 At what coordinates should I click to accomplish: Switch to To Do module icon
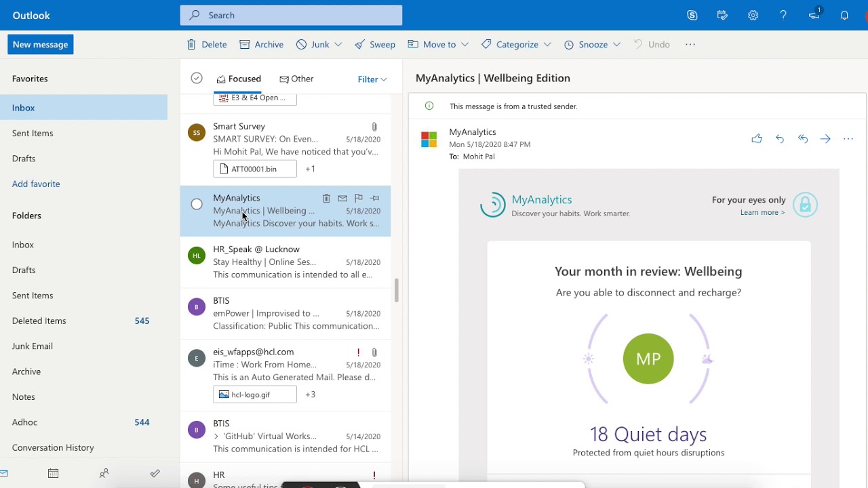click(x=155, y=473)
